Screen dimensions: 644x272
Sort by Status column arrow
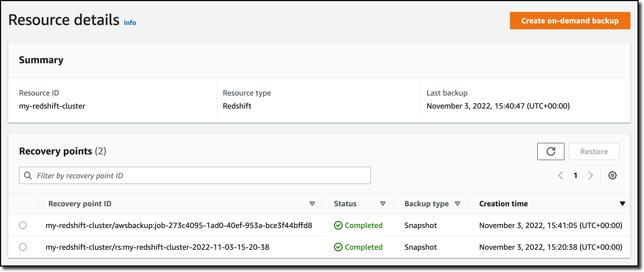[383, 204]
